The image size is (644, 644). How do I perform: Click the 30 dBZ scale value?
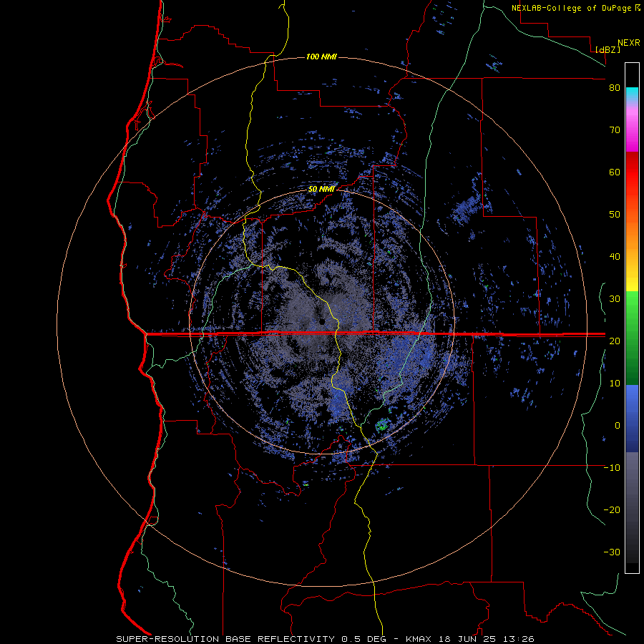[x=615, y=298]
